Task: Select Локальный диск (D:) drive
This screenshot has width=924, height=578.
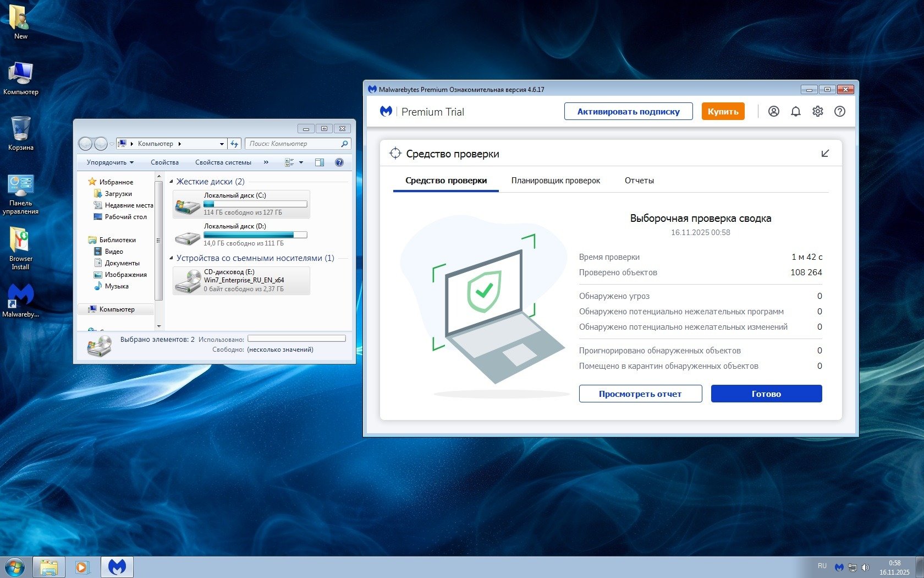Action: pos(241,234)
